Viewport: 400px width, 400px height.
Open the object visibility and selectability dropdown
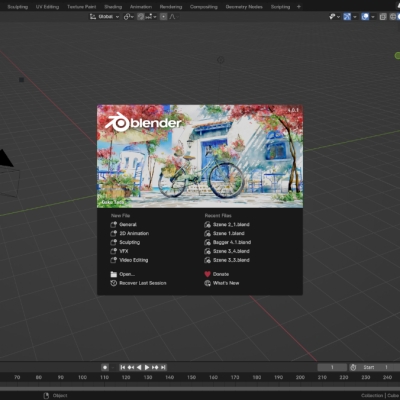click(334, 16)
